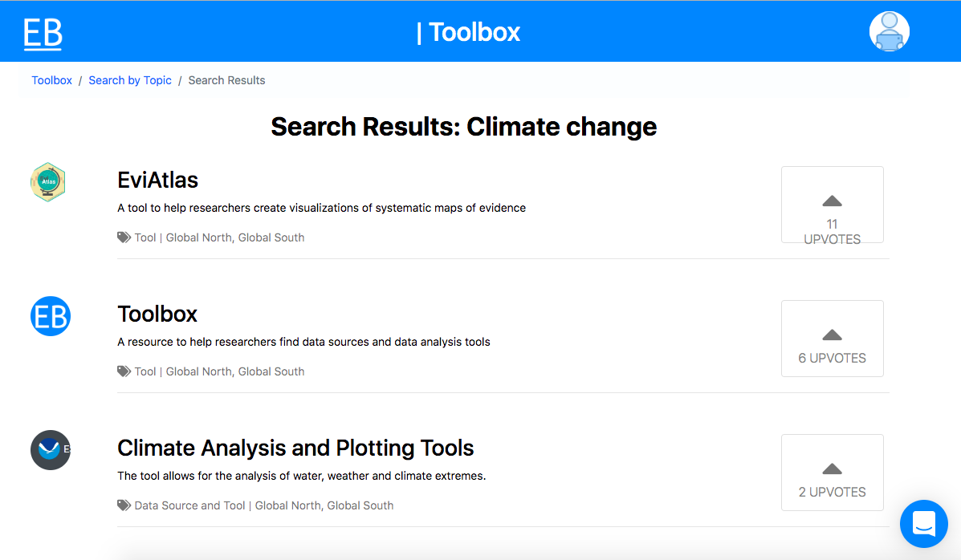
Task: Upvote EviAtlas using its arrow
Action: pyautogui.click(x=832, y=201)
